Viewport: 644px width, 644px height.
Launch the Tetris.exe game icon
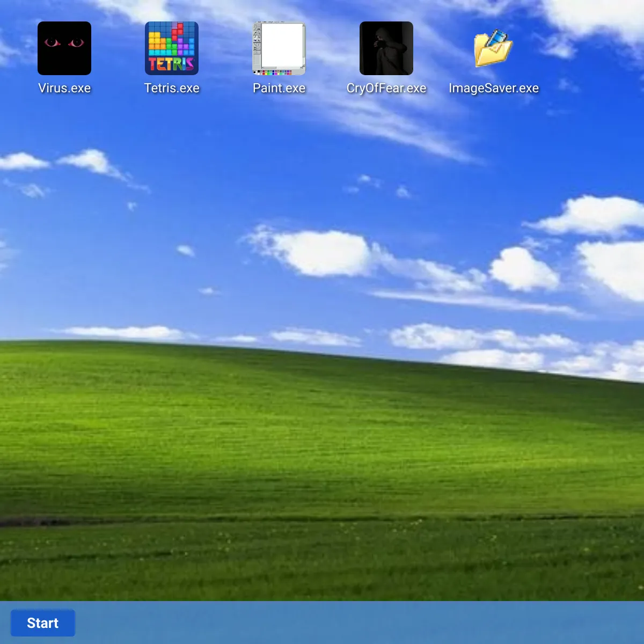[172, 48]
